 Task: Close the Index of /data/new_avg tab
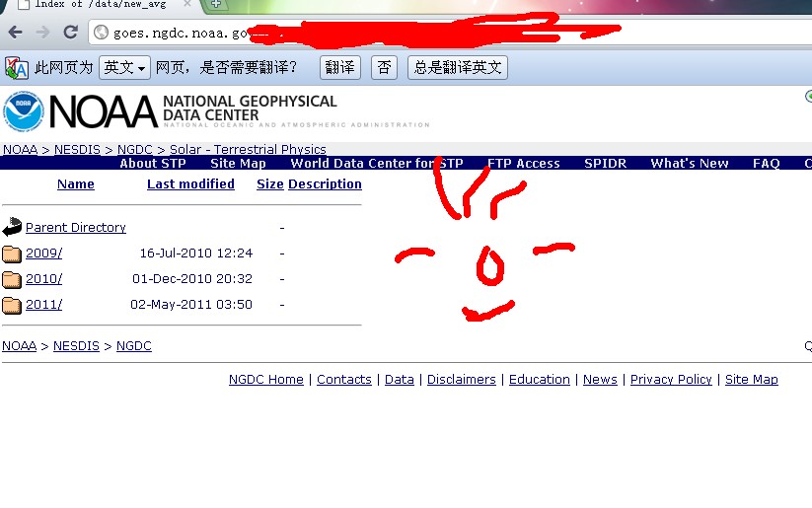click(186, 4)
